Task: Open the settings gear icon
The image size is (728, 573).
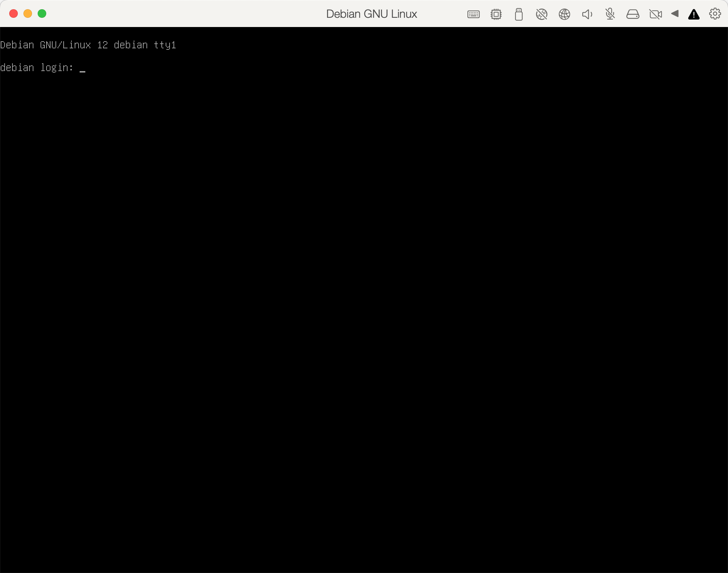Action: (715, 14)
